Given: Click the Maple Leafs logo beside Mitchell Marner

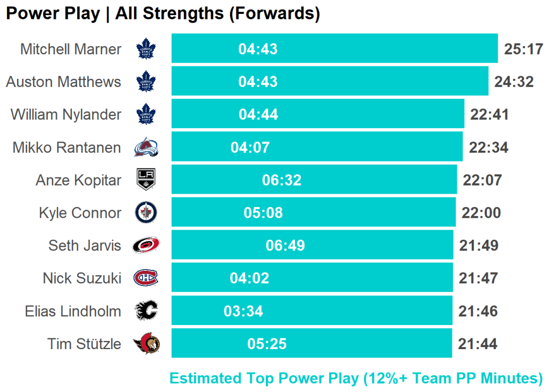Looking at the screenshot, I should 145,49.
